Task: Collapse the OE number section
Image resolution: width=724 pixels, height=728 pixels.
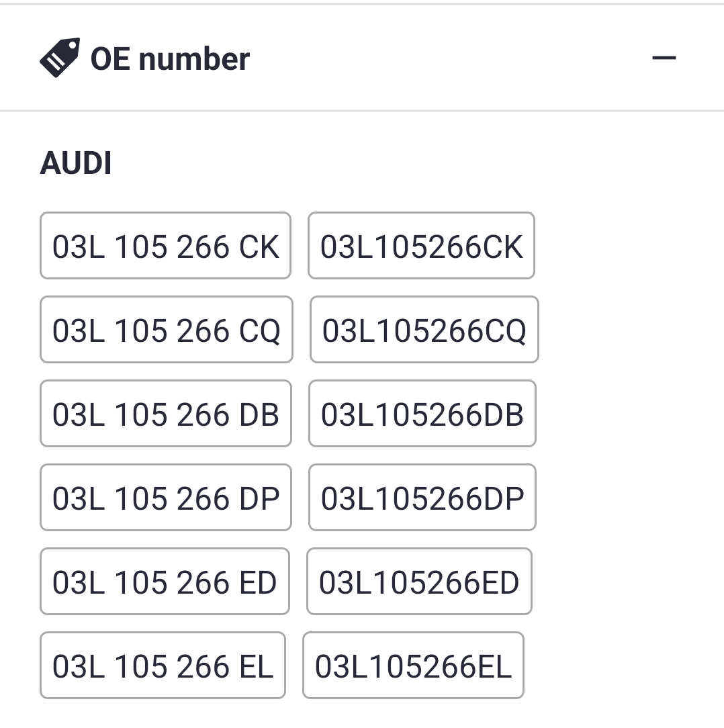Action: click(664, 58)
